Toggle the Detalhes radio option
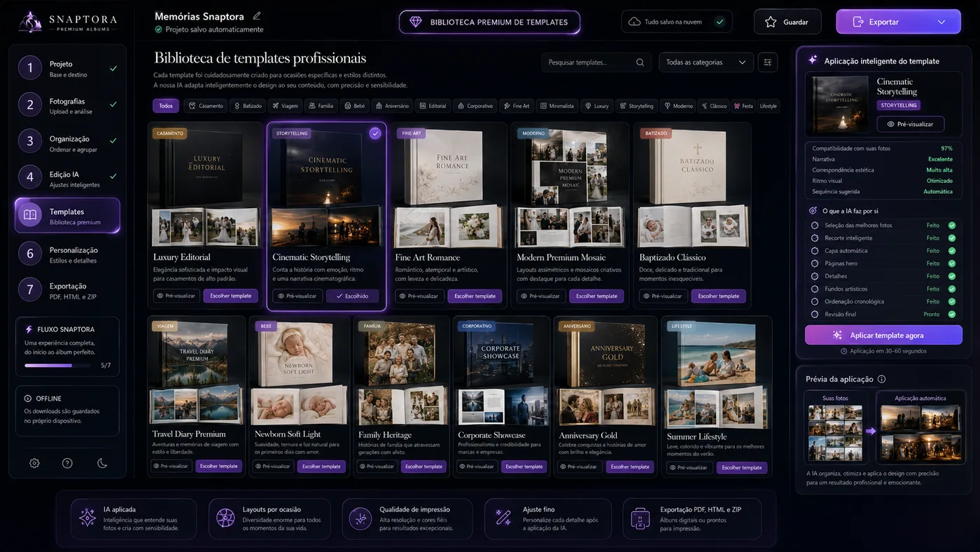This screenshot has width=980, height=552. 814,276
